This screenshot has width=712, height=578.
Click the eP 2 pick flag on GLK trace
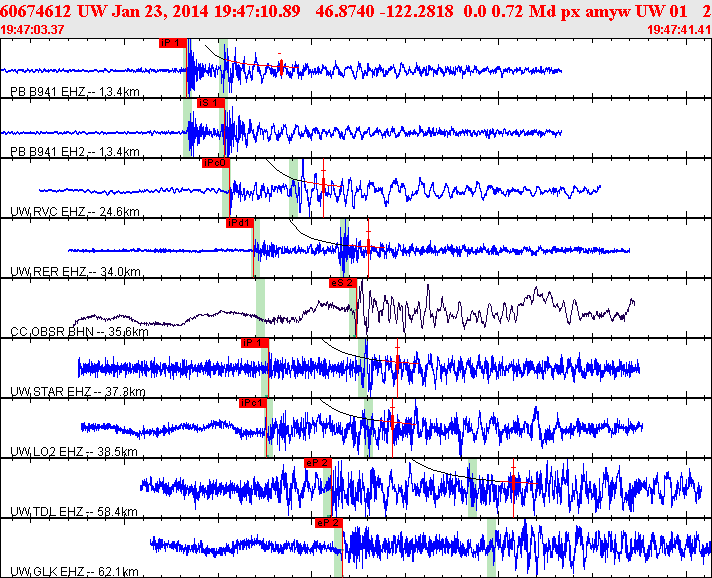(329, 523)
